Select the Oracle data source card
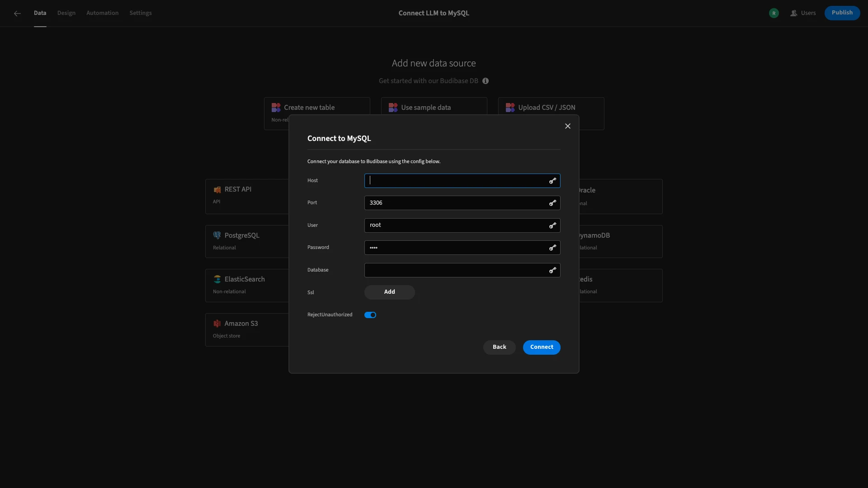Image resolution: width=868 pixels, height=488 pixels. pos(621,197)
